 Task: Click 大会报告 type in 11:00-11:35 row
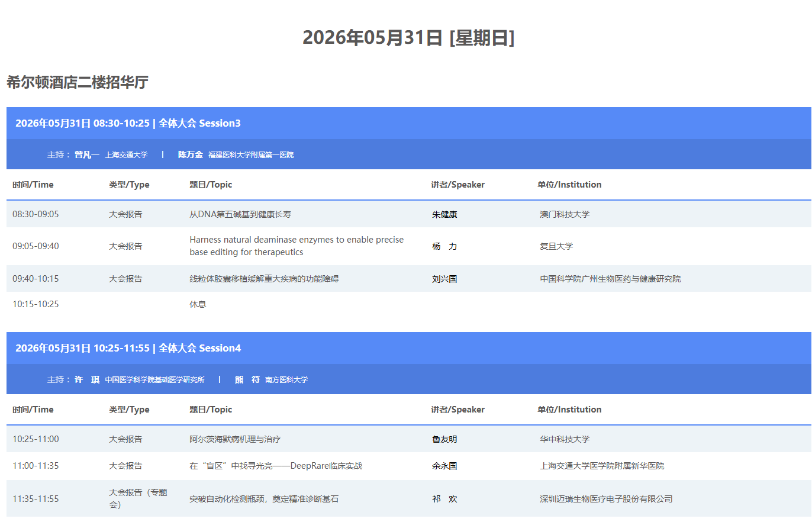[x=125, y=466]
